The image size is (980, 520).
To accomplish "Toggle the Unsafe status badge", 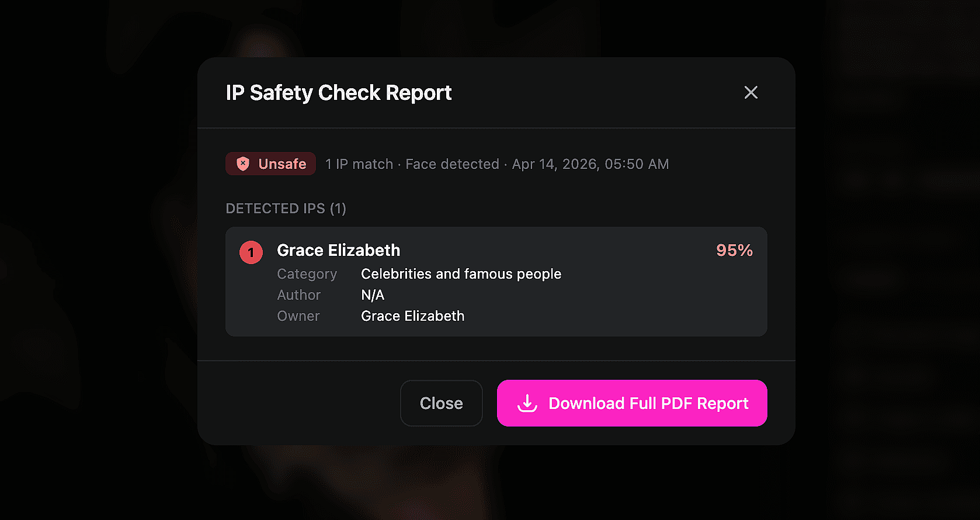I will 270,164.
